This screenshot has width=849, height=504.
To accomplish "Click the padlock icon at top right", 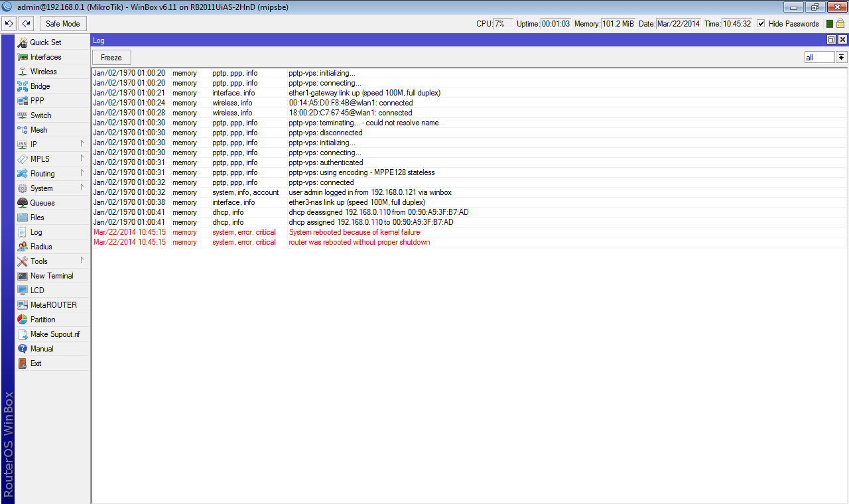I will (x=840, y=23).
